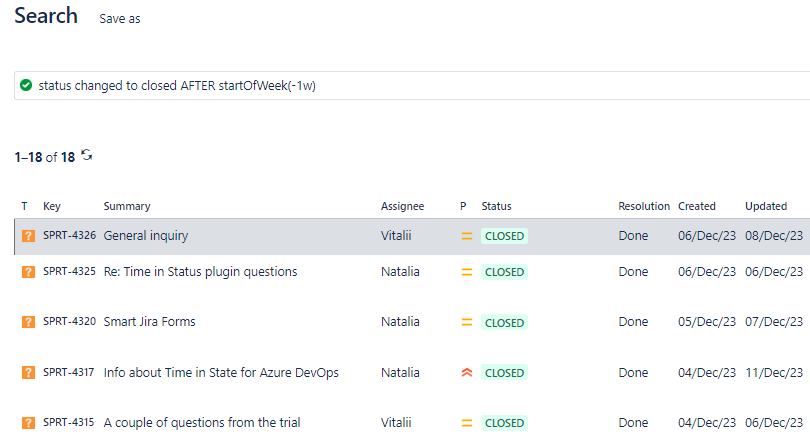Image resolution: width=810 pixels, height=440 pixels.
Task: Sort by the Status column header
Action: tap(496, 206)
